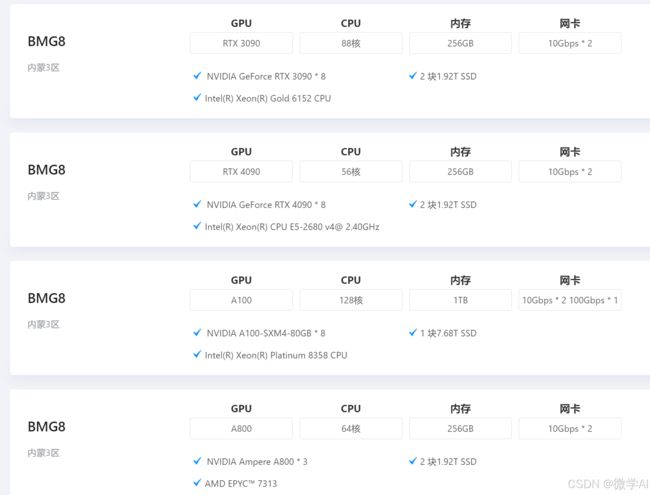
Task: Click checkmark beside Intel Xeon Gold 6152 CPU
Action: 197,97
